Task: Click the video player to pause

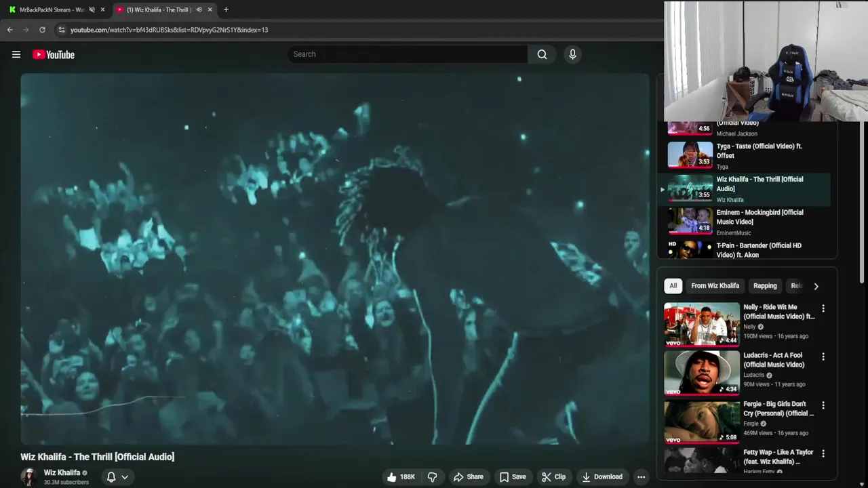Action: [335, 259]
